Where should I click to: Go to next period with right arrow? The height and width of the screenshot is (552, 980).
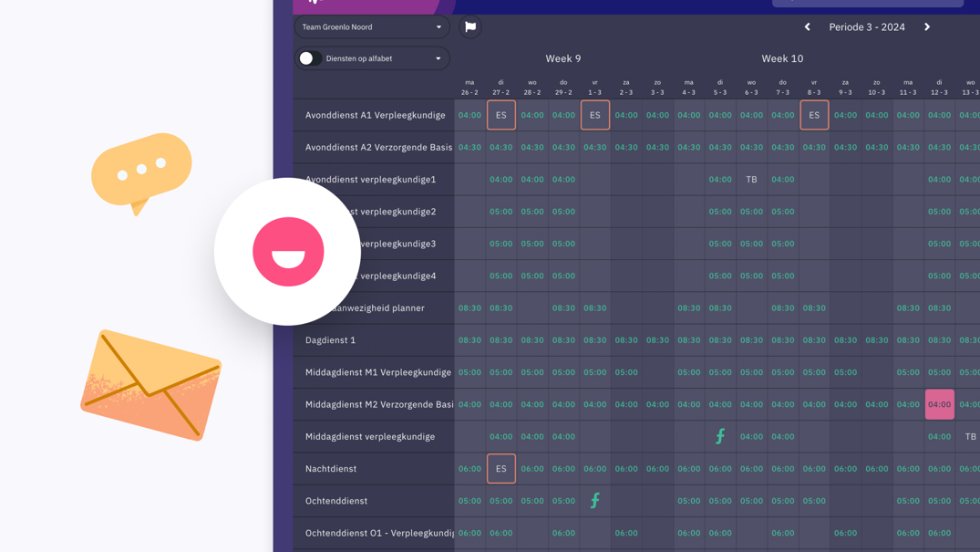(927, 26)
